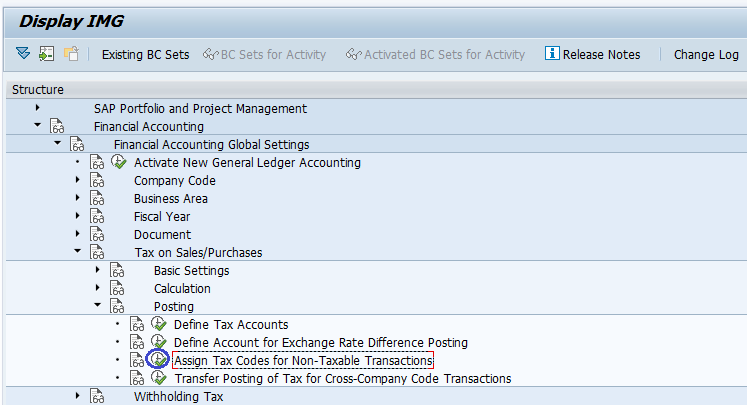Select the Company Code text
Image resolution: width=747 pixels, height=405 pixels.
click(x=174, y=181)
